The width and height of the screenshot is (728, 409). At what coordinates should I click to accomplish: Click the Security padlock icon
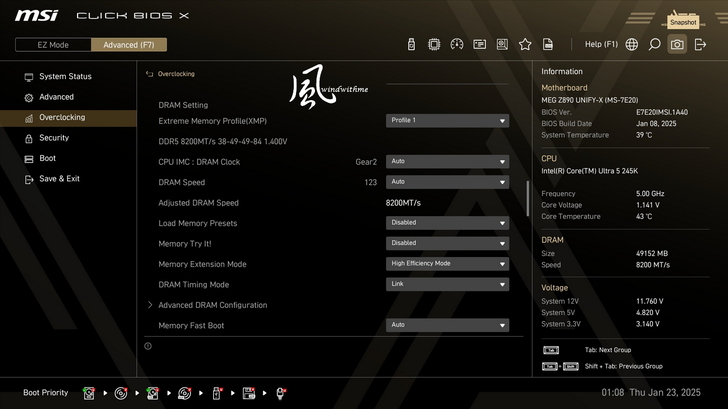tap(29, 138)
